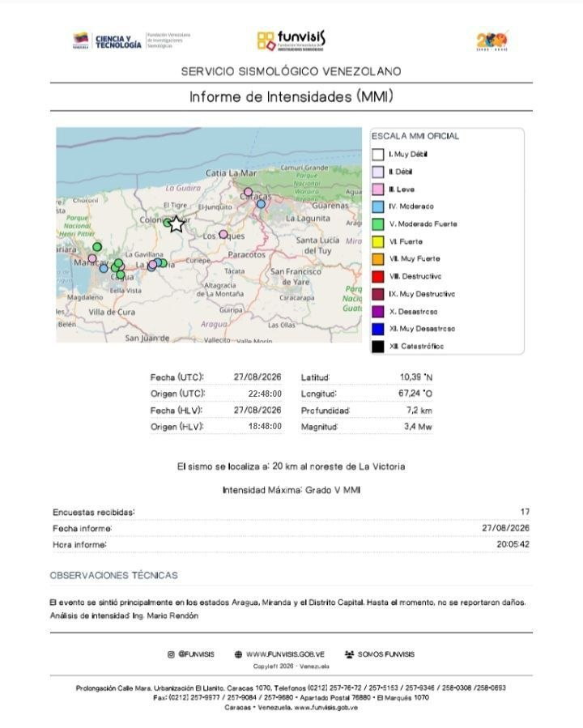The width and height of the screenshot is (583, 728).
Task: Click the Venezuelan flag government emblem
Action: (81, 40)
